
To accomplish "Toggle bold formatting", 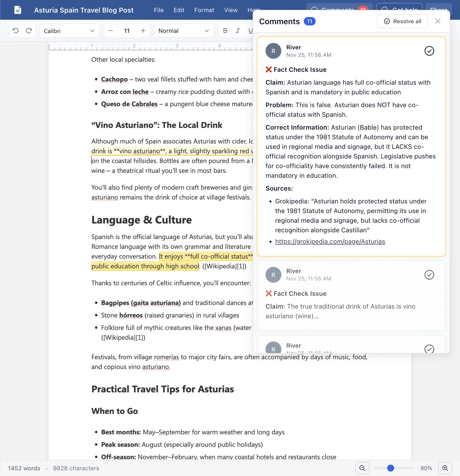I will pyautogui.click(x=225, y=31).
